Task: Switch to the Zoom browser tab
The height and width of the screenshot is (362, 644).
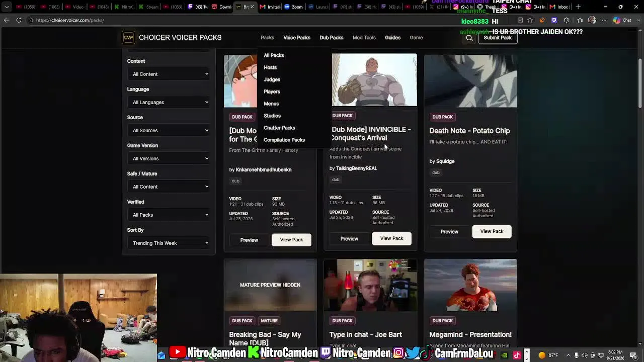Action: tap(293, 7)
